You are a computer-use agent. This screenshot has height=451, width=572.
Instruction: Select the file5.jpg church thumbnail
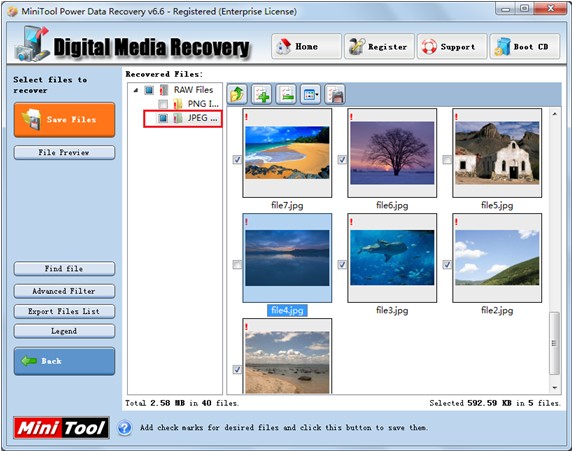tap(497, 153)
